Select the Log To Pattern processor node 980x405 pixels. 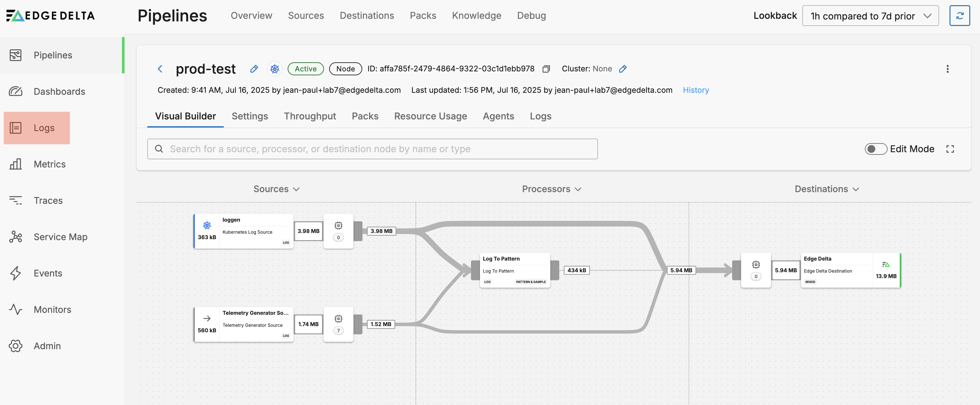pyautogui.click(x=515, y=270)
